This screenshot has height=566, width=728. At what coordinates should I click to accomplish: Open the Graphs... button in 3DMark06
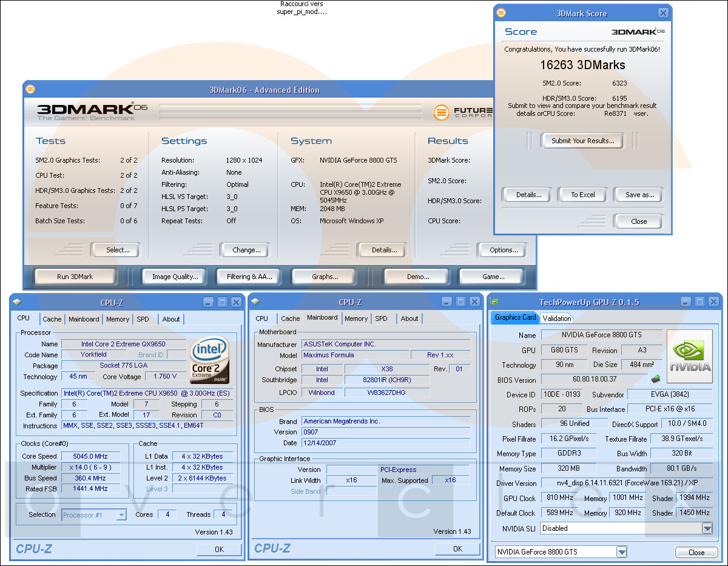pos(325,277)
